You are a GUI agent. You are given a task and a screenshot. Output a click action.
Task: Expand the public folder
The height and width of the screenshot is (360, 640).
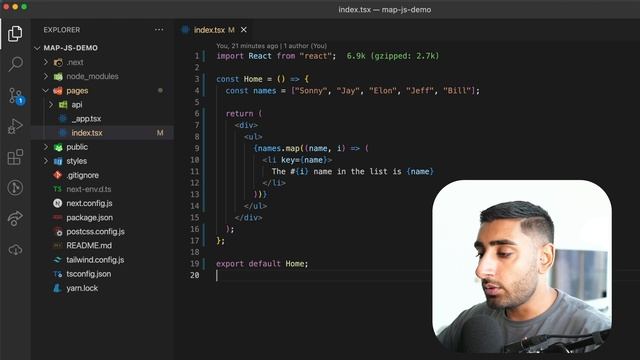click(46, 147)
